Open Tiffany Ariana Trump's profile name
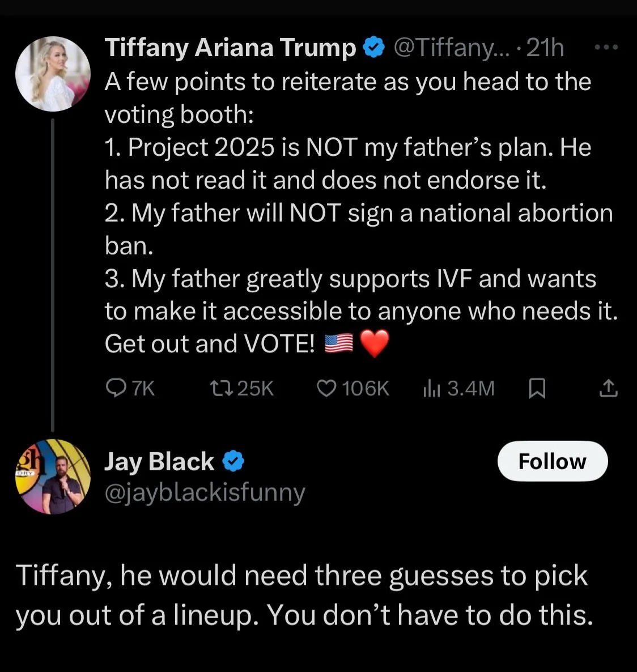Image resolution: width=637 pixels, height=672 pixels. click(230, 47)
